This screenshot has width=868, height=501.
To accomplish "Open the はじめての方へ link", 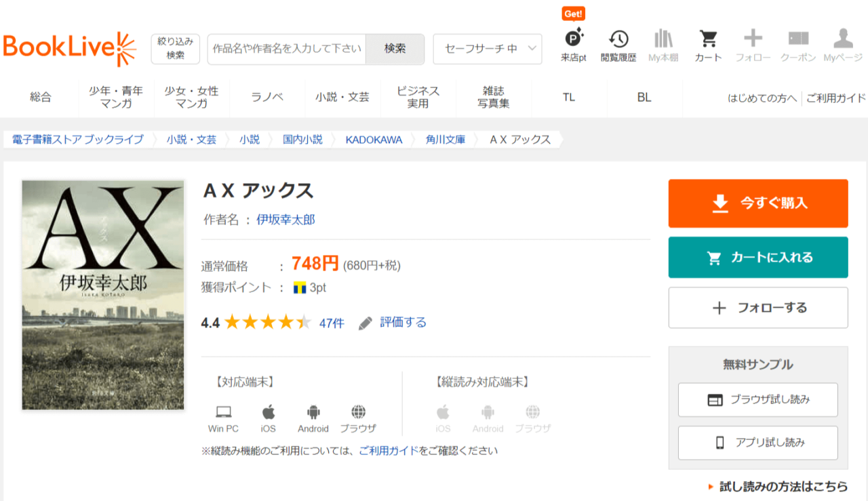I will 762,98.
